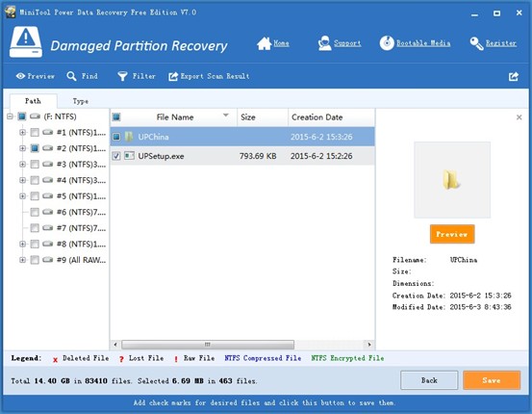Viewport: 532px width, 414px height.
Task: Expand the #5 NTFS partition node
Action: (x=22, y=196)
